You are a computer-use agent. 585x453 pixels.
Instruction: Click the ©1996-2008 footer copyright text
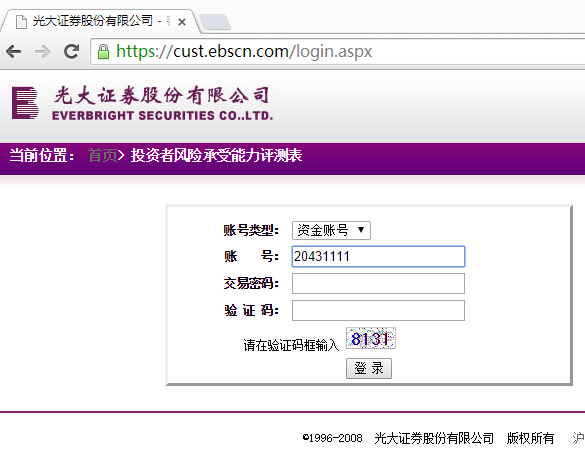[x=332, y=438]
